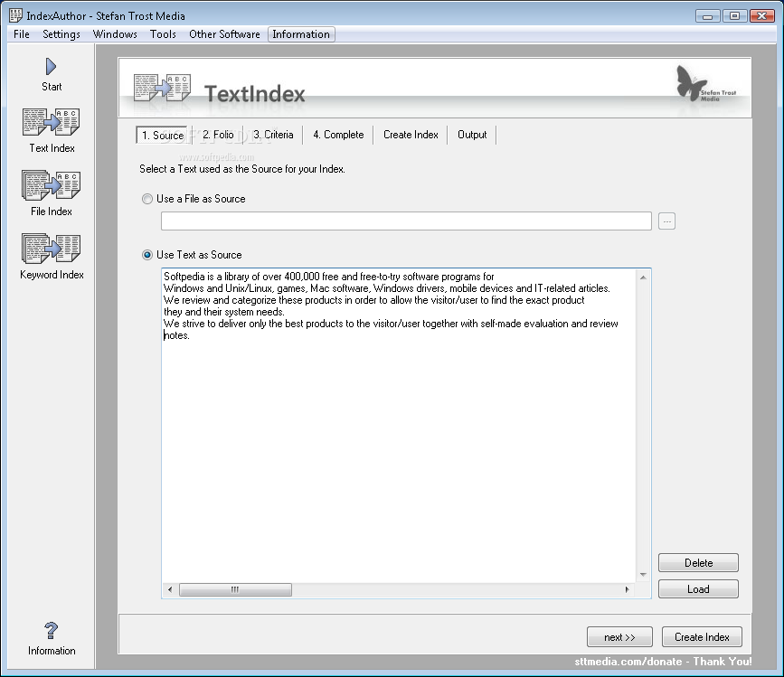
Task: Click the Information question mark icon
Action: pyautogui.click(x=51, y=631)
